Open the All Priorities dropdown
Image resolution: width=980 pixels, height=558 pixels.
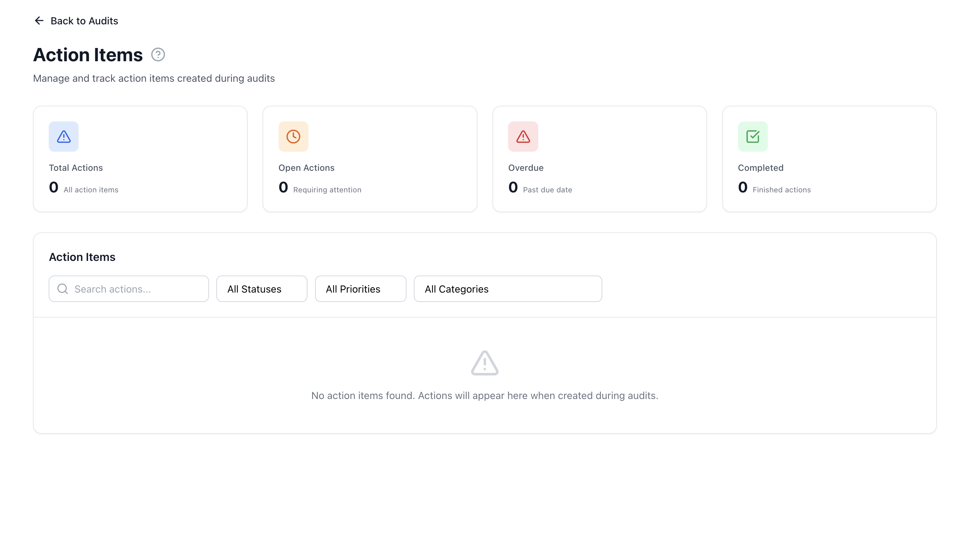click(360, 289)
